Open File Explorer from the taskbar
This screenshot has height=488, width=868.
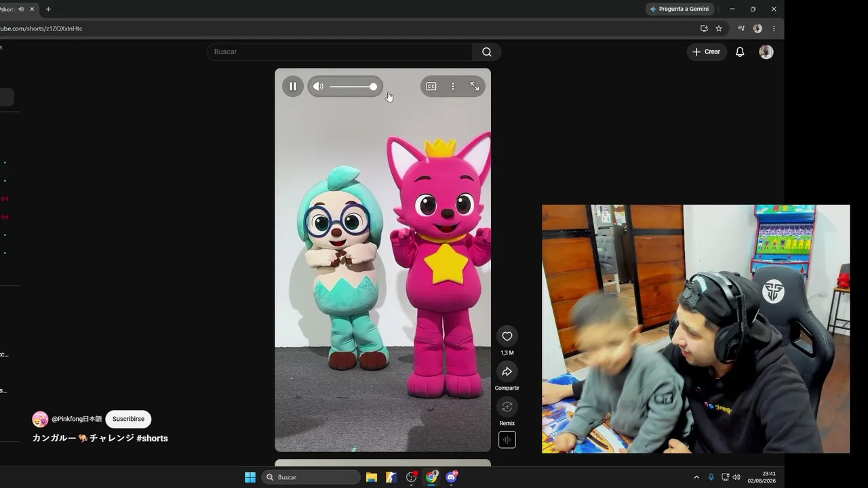click(x=372, y=477)
